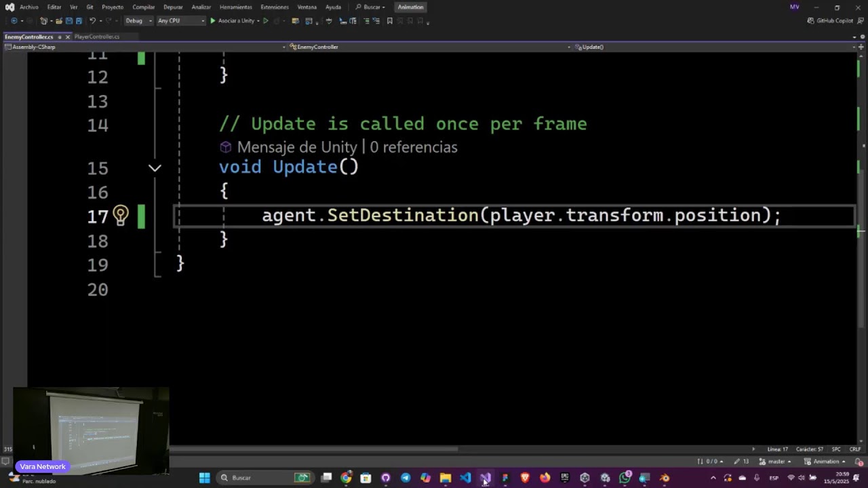Viewport: 868px width, 488px height.
Task: Toggle the bookmark icon in toolbar
Action: (x=389, y=21)
